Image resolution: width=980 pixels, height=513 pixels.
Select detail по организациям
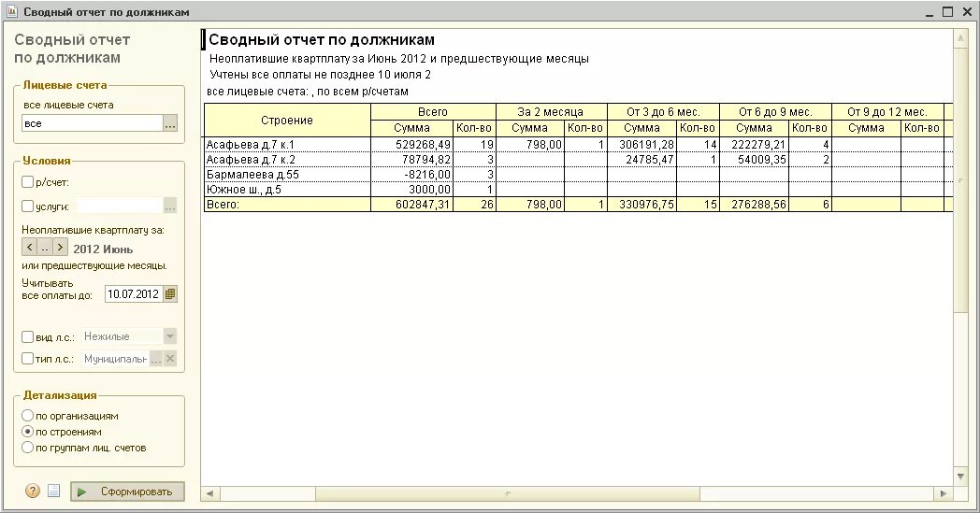pos(27,415)
